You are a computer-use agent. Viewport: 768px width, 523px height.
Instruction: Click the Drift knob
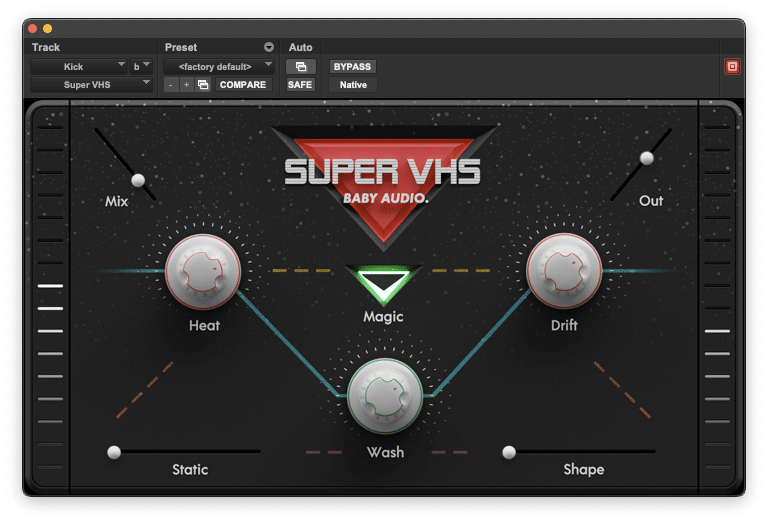point(564,271)
